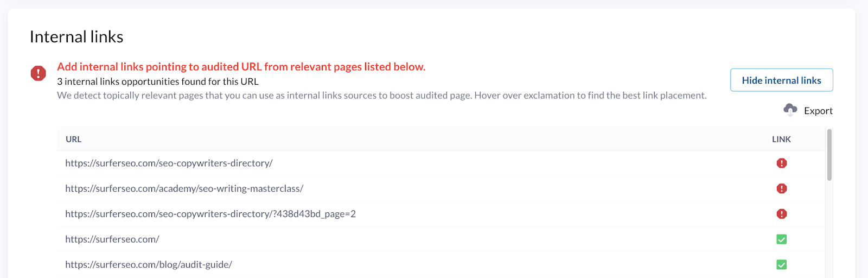Image resolution: width=868 pixels, height=278 pixels.
Task: Click the Hide internal links button
Action: [781, 80]
